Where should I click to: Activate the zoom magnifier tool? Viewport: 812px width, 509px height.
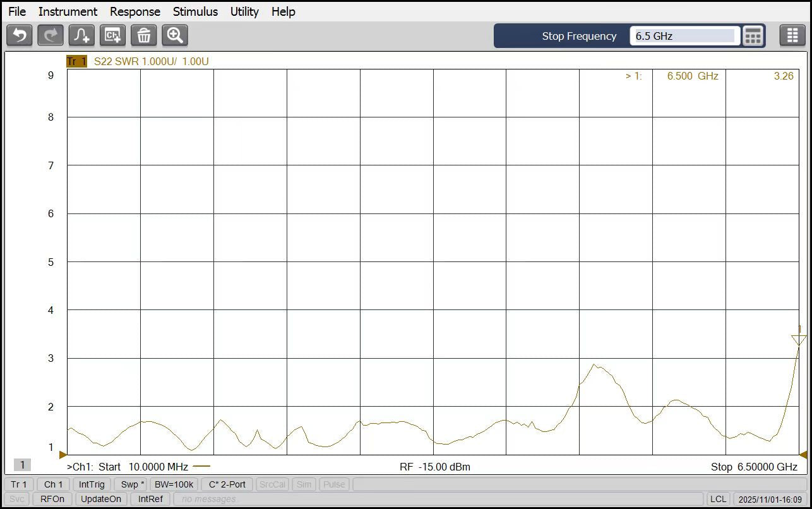point(175,35)
